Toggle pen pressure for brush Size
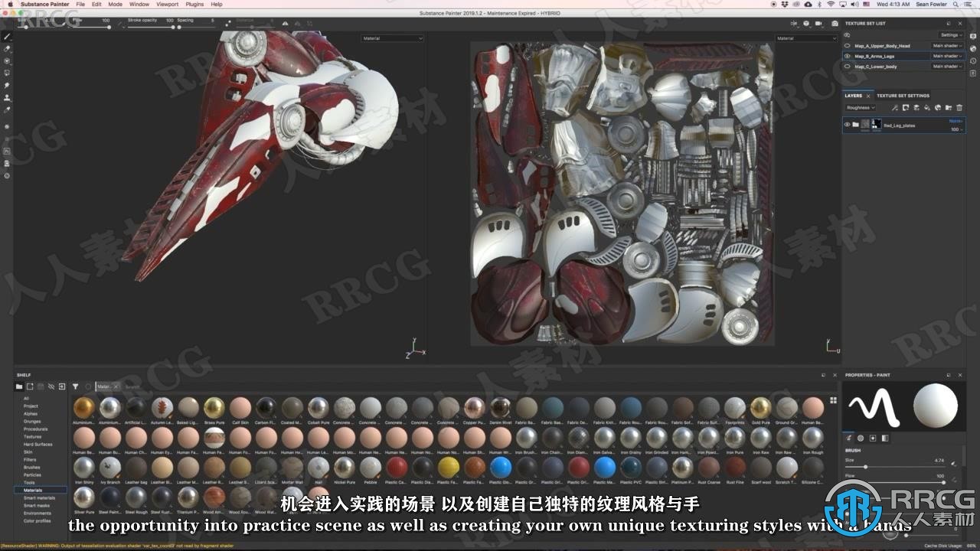Viewport: 980px width, 551px height. point(953,463)
